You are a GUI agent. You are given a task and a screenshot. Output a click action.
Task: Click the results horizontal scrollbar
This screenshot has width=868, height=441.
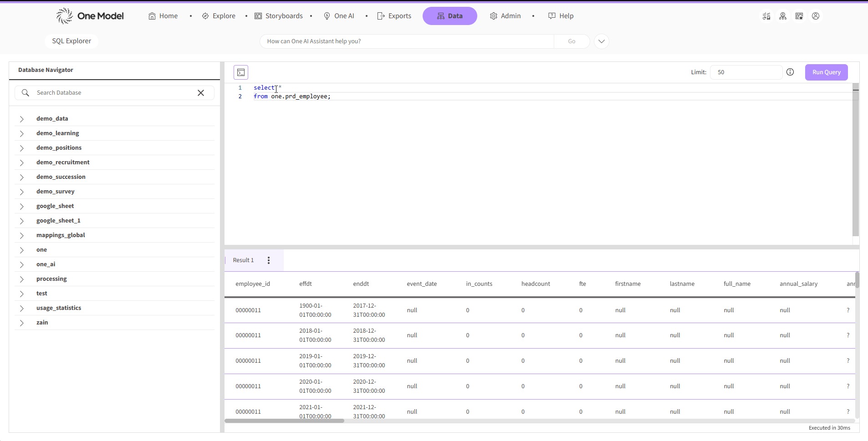285,421
